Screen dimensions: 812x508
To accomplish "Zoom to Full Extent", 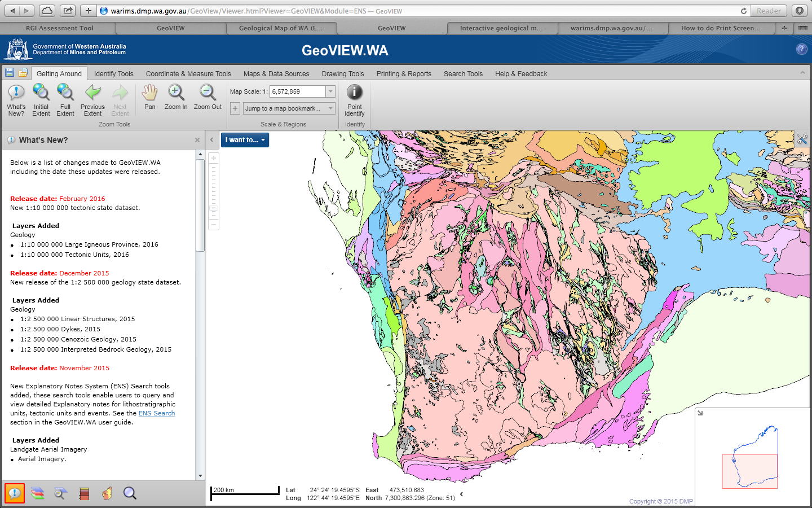I will 65,100.
